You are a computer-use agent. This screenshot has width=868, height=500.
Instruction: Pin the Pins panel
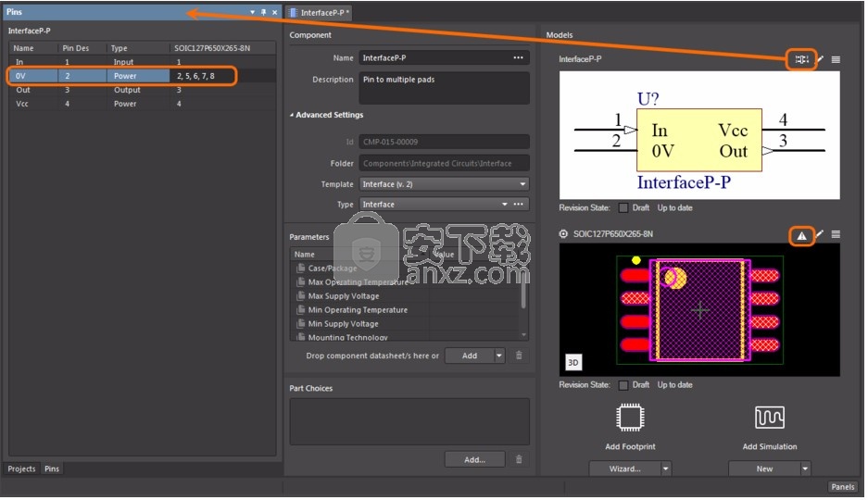tap(263, 12)
